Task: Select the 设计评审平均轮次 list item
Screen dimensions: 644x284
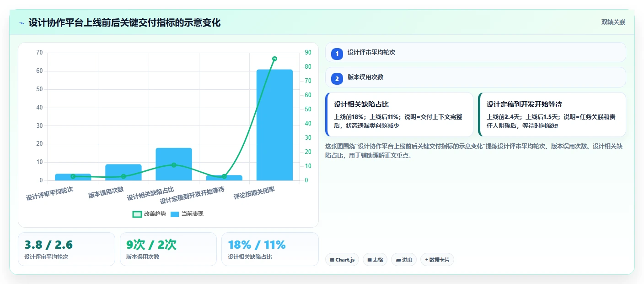Action: (475, 52)
